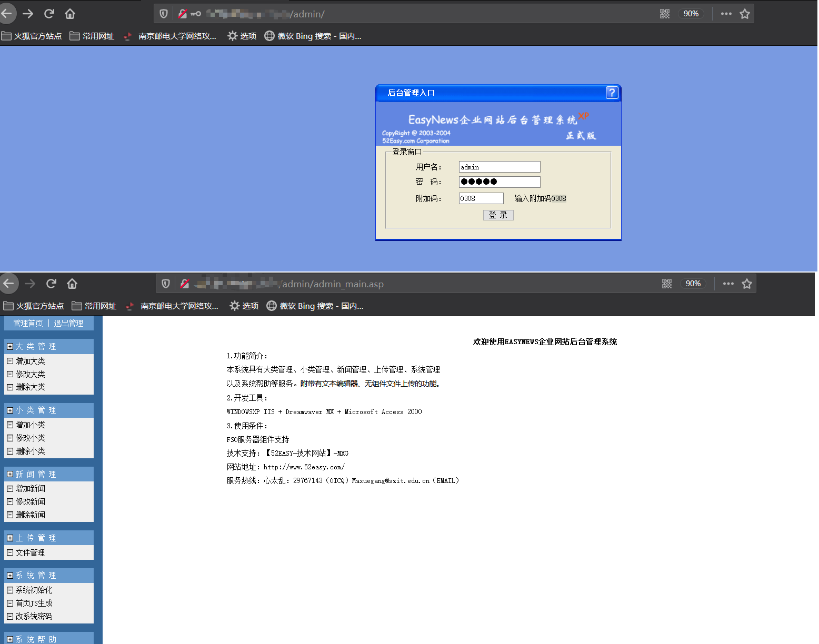Screen dimensions: 819x644
Task: Click the 登录 button
Action: pyautogui.click(x=498, y=215)
